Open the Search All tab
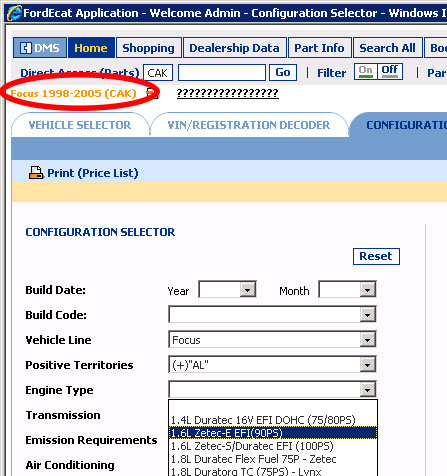 pyautogui.click(x=387, y=48)
